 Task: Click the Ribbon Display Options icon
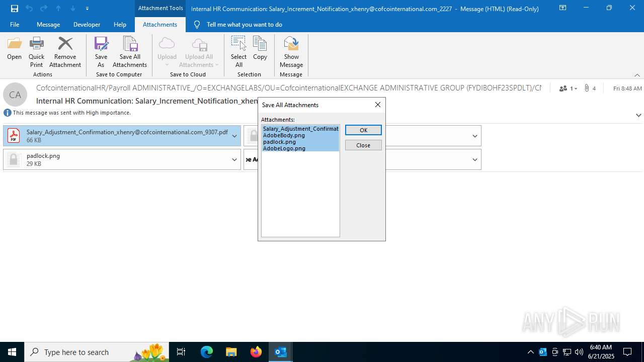click(x=562, y=8)
